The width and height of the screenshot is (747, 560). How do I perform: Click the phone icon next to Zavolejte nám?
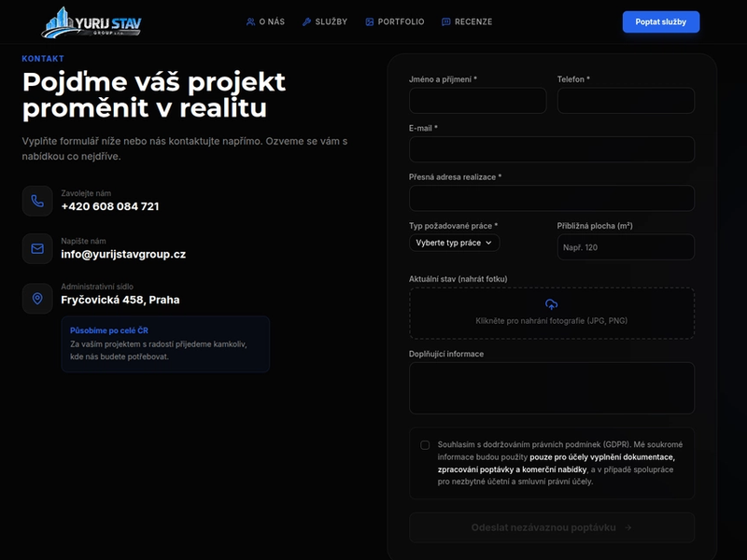[x=37, y=201]
